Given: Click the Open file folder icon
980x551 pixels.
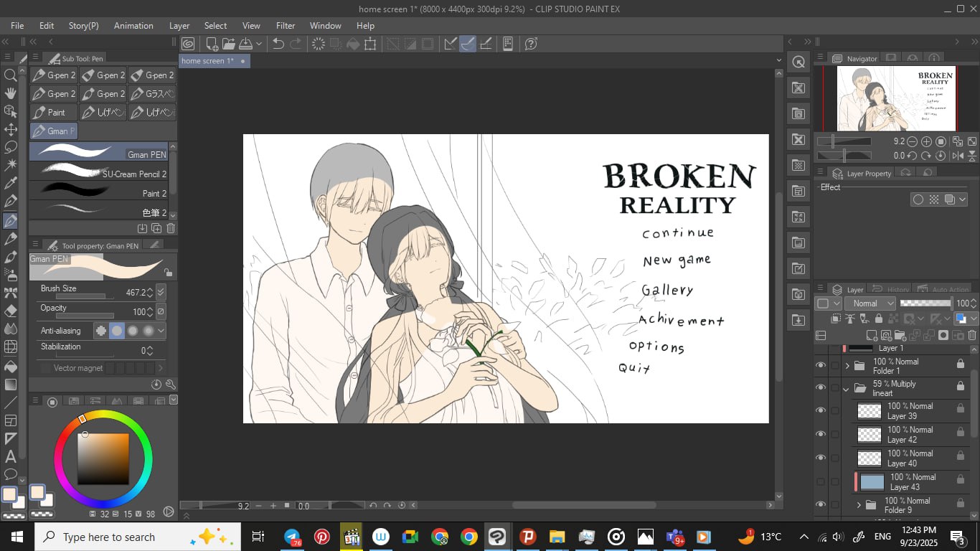Looking at the screenshot, I should pyautogui.click(x=229, y=44).
